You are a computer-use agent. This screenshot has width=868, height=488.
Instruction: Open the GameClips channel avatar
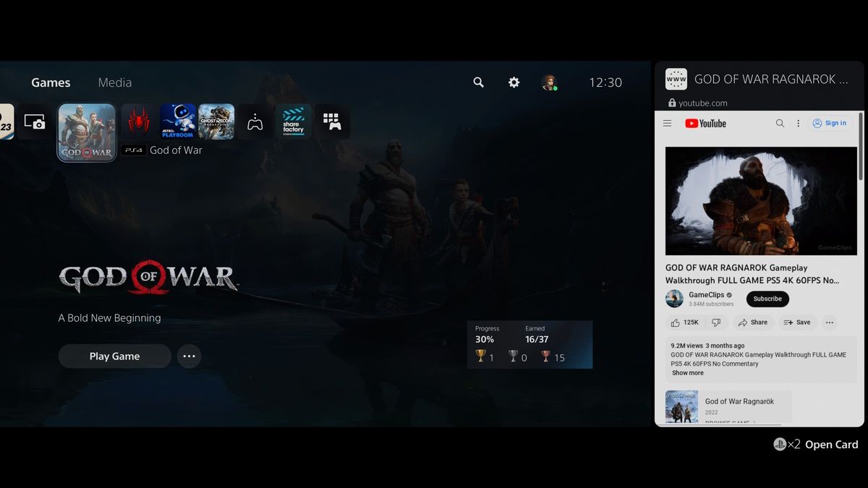(674, 299)
